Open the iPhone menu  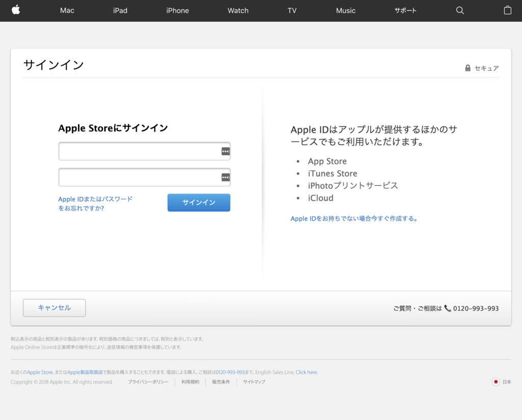tap(177, 10)
